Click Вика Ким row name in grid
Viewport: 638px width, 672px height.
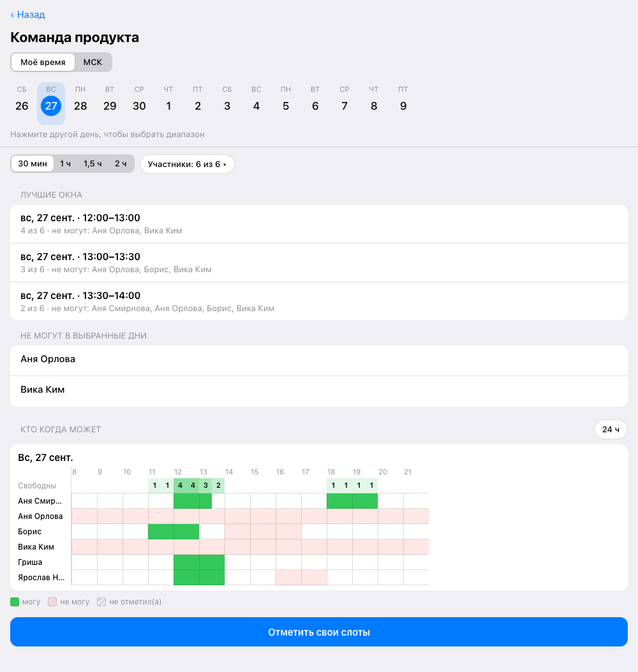coord(36,547)
